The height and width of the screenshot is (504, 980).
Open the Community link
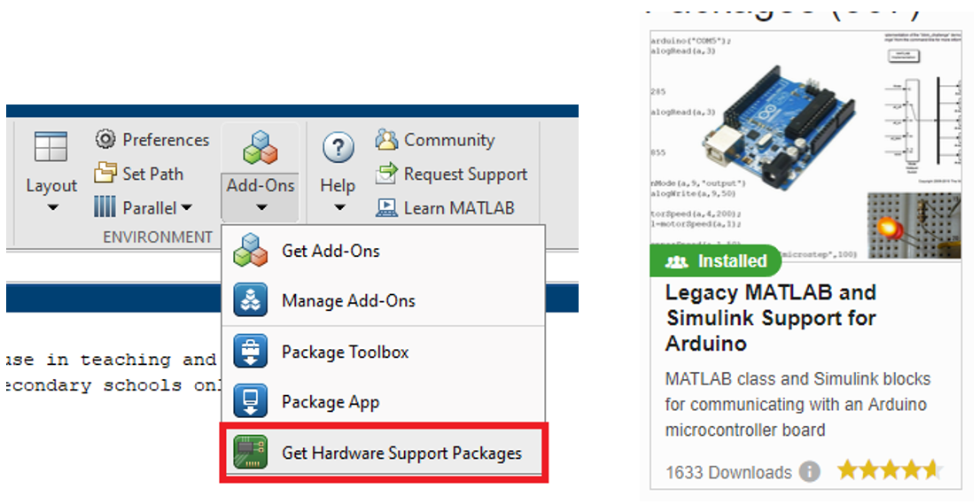[x=448, y=140]
